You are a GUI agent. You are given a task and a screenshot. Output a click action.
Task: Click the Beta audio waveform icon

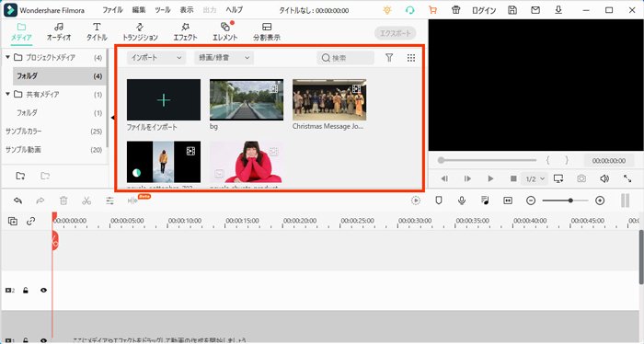click(x=132, y=201)
